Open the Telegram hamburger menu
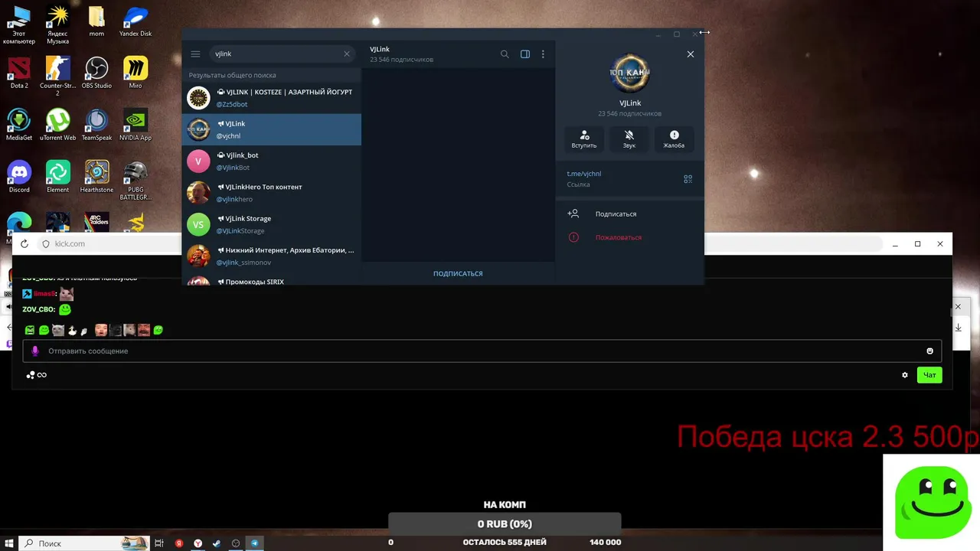The height and width of the screenshot is (551, 980). (195, 54)
